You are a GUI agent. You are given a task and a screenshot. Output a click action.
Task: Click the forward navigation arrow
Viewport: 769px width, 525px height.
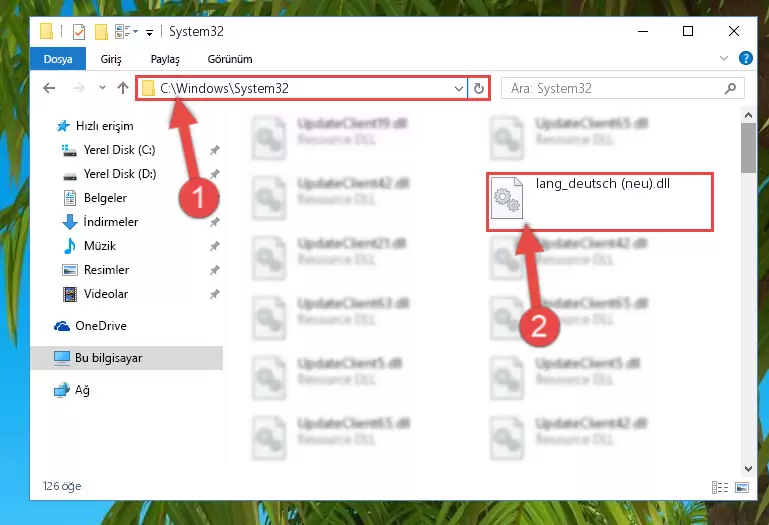(78, 88)
